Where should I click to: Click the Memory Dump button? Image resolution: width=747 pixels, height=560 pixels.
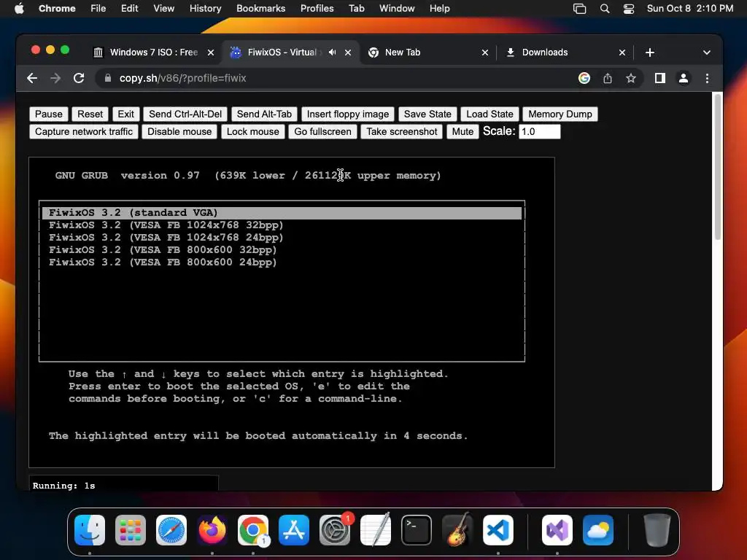click(x=560, y=114)
